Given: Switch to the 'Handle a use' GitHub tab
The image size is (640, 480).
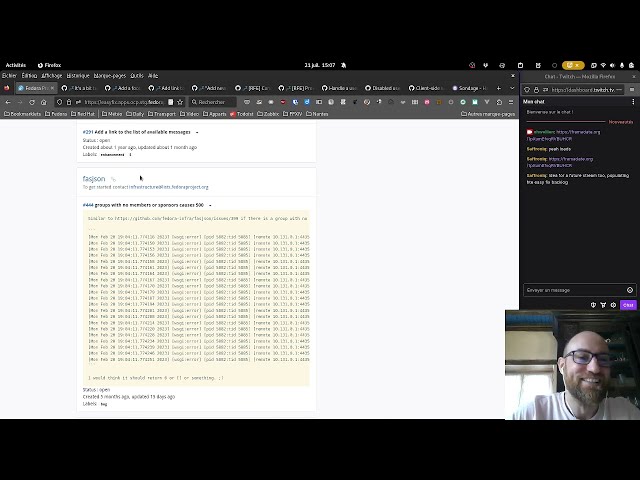Looking at the screenshot, I should [x=340, y=88].
